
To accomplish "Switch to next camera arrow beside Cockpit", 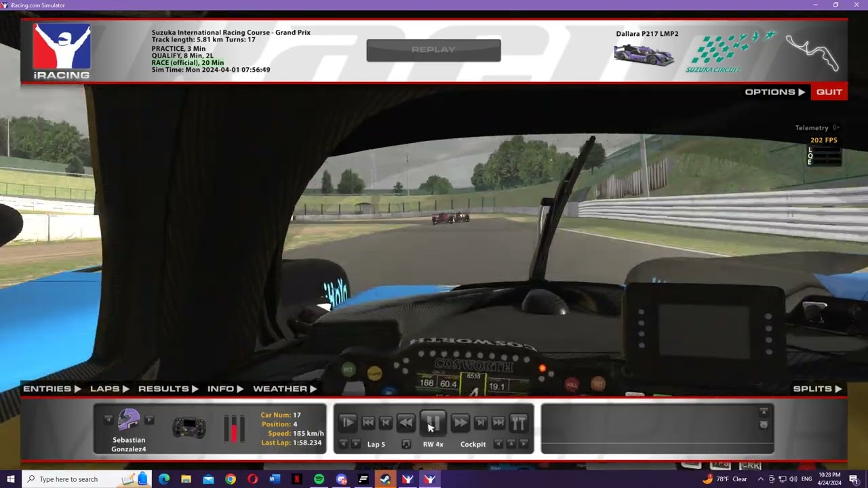I will click(x=524, y=444).
